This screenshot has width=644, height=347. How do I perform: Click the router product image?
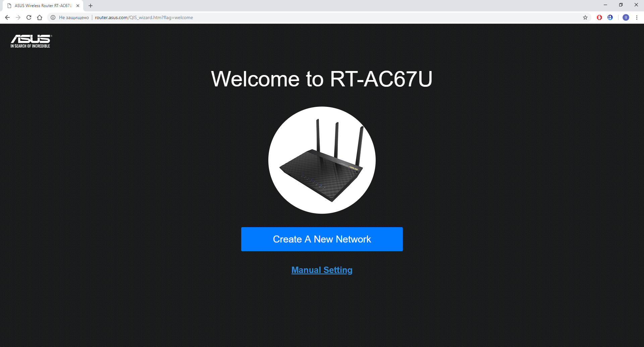(322, 160)
